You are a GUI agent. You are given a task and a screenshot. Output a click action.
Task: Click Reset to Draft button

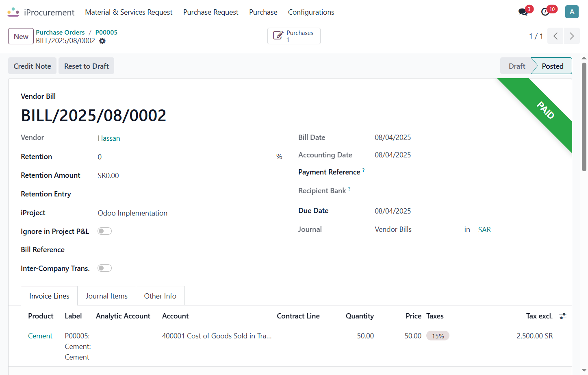tap(87, 66)
